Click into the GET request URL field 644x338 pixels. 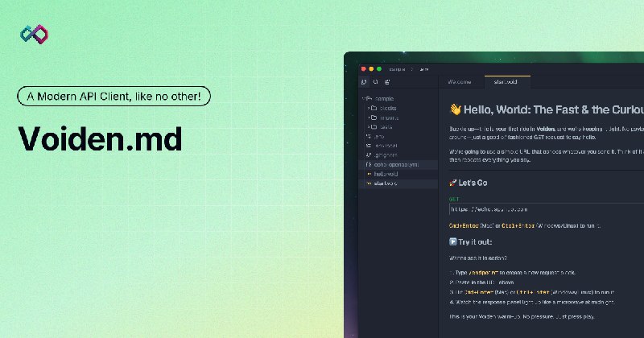click(547, 209)
